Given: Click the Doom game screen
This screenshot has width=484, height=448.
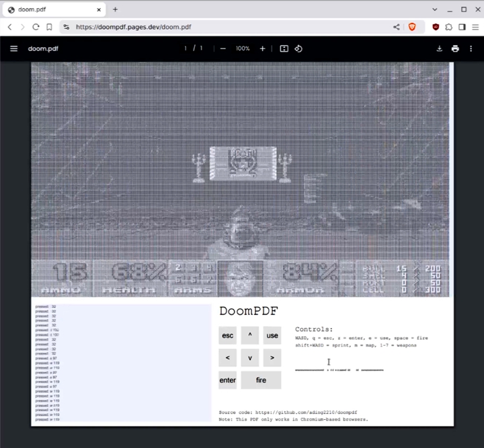Looking at the screenshot, I should [x=240, y=179].
